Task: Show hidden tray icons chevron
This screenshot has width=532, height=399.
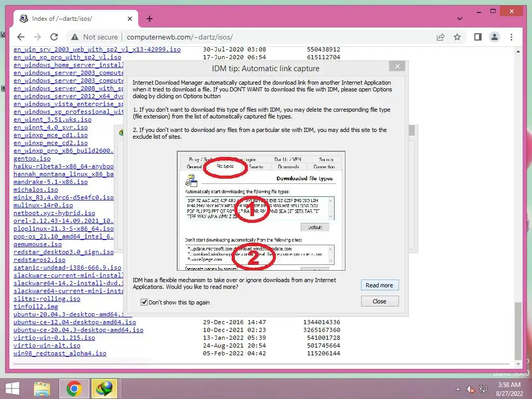Action: tap(458, 389)
